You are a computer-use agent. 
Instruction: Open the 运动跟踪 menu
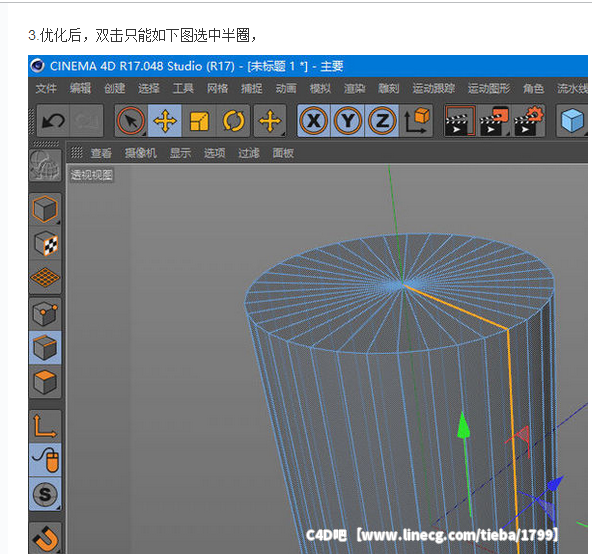(433, 88)
